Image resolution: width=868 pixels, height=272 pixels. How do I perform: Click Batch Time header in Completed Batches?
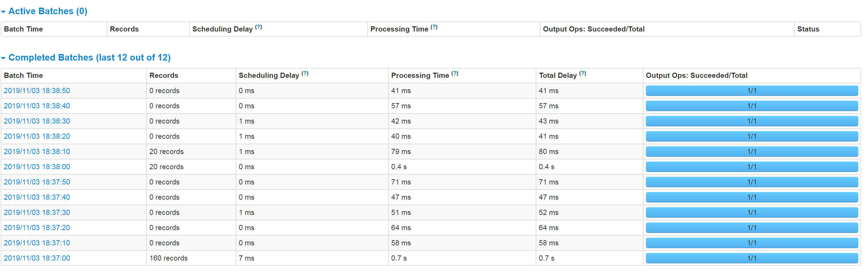coord(23,75)
